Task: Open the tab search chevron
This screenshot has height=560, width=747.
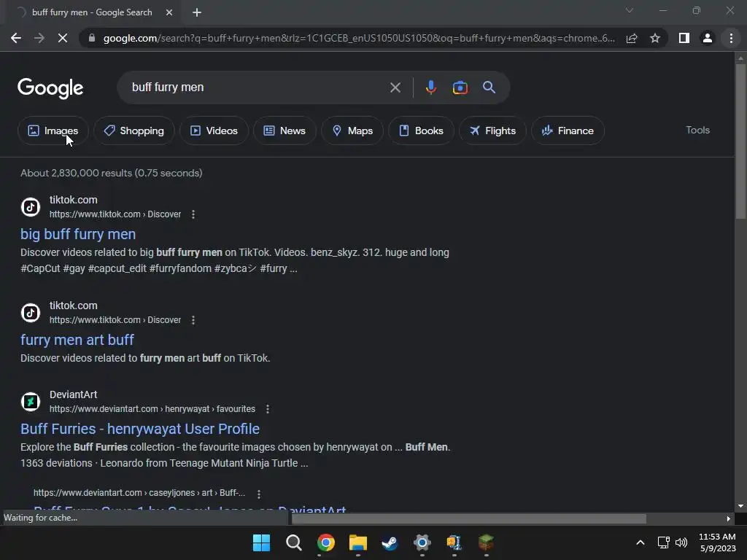Action: (x=630, y=10)
